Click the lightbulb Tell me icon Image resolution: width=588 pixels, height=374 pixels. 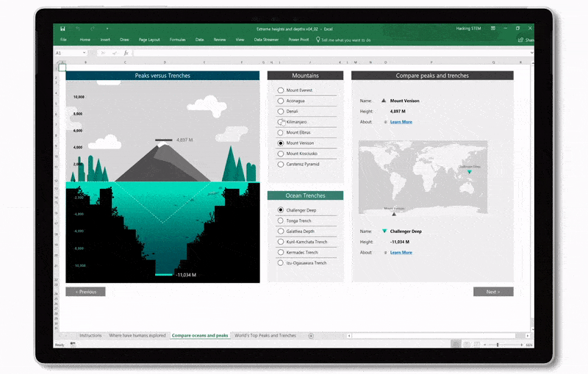click(x=318, y=40)
